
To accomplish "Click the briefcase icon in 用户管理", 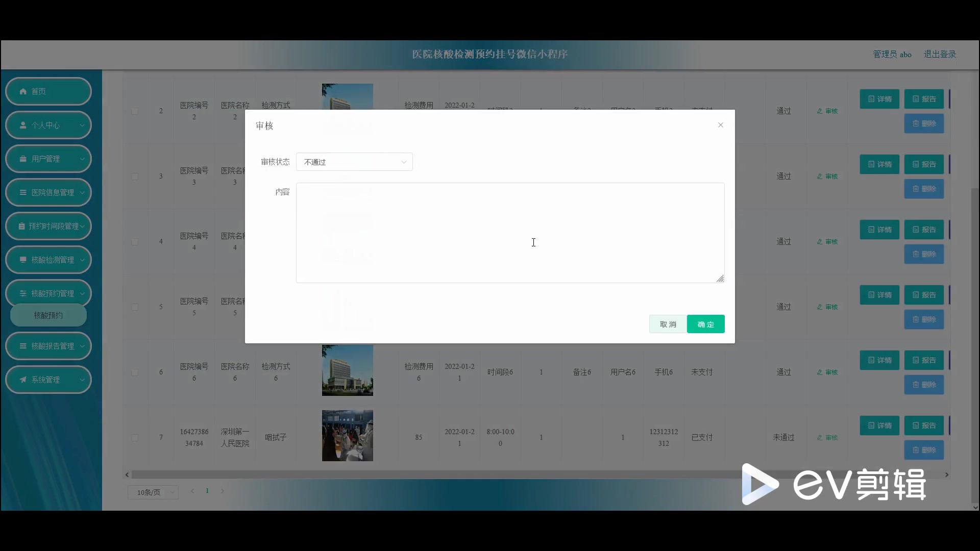I will [x=23, y=159].
